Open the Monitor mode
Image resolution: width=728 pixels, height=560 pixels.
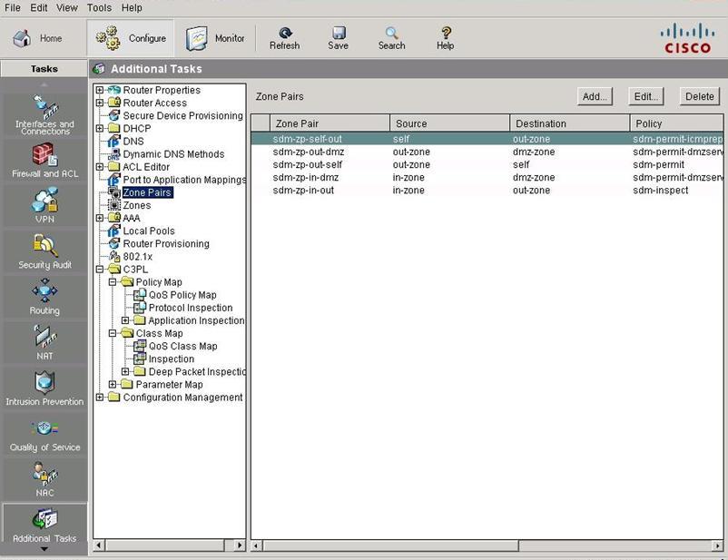[215, 38]
